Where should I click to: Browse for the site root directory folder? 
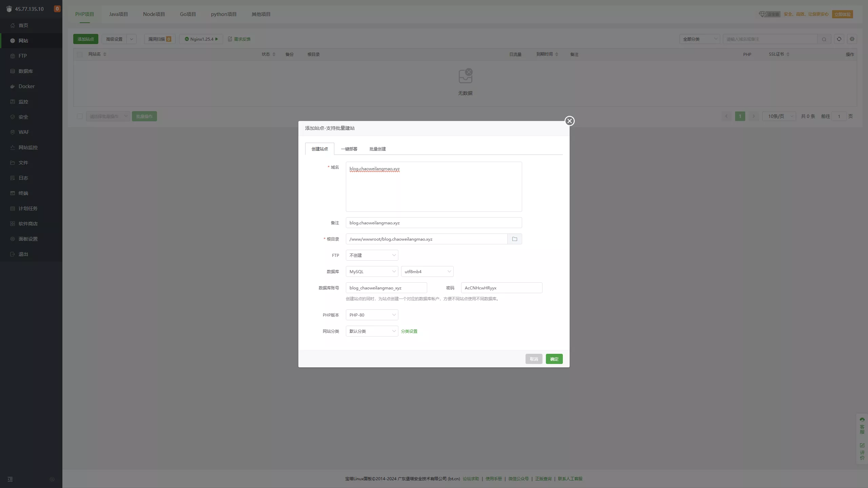pos(514,239)
